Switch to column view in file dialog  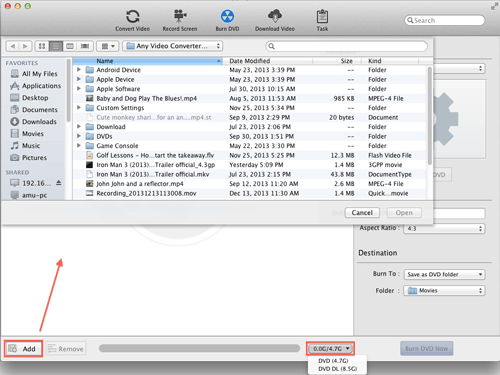pyautogui.click(x=70, y=46)
